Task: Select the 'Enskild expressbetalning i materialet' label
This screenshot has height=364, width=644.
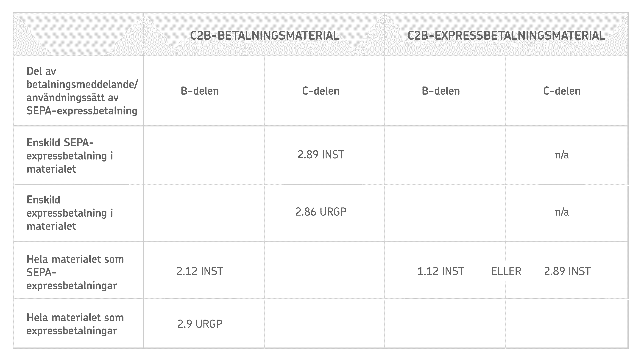Action: click(70, 213)
